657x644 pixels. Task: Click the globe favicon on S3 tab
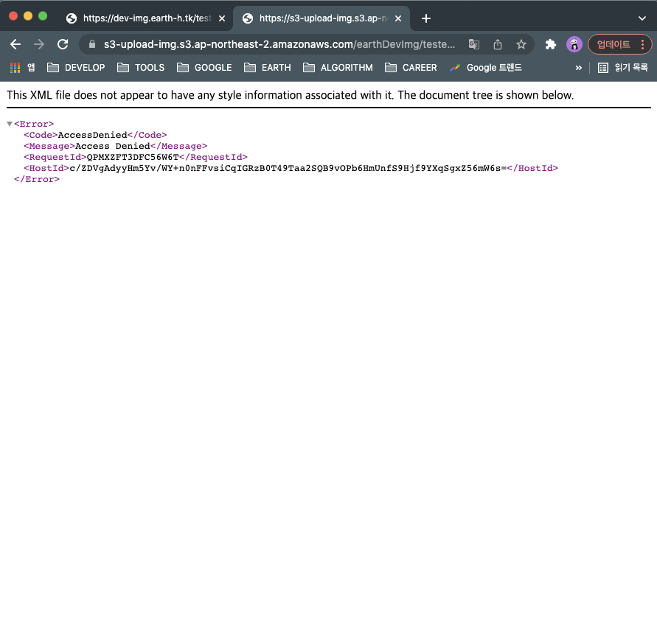click(248, 18)
